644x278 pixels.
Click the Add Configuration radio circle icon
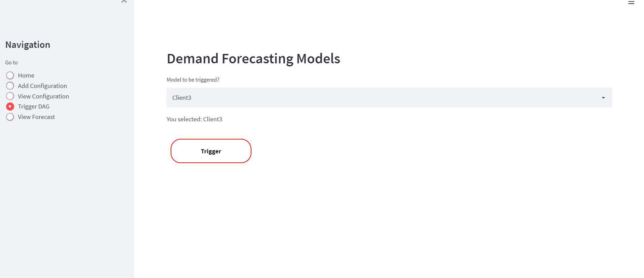coord(10,86)
